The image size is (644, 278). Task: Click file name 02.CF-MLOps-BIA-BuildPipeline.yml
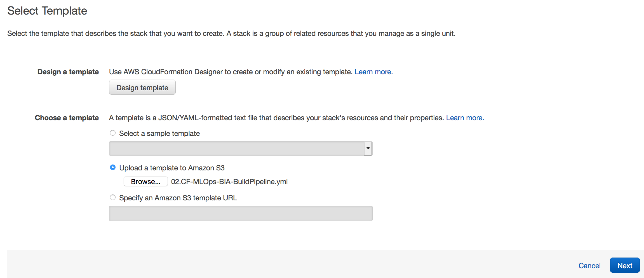pyautogui.click(x=229, y=182)
